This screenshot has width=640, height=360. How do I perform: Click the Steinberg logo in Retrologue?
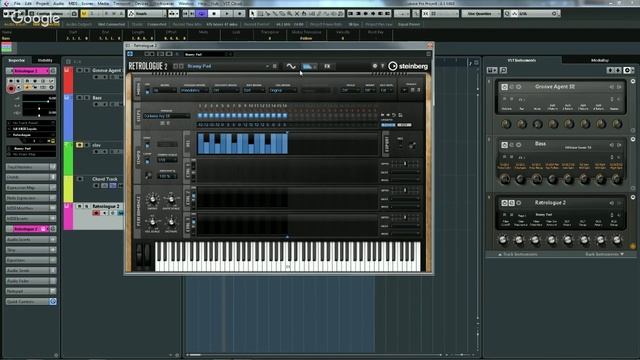pos(408,66)
